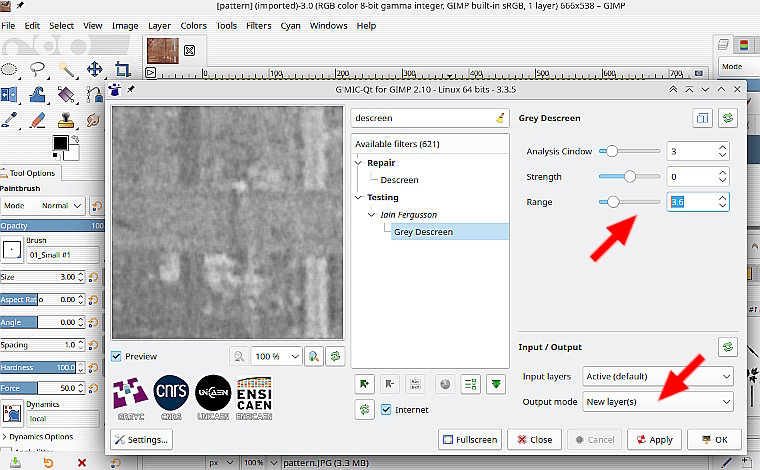Toggle the Preview checkbox

(117, 356)
